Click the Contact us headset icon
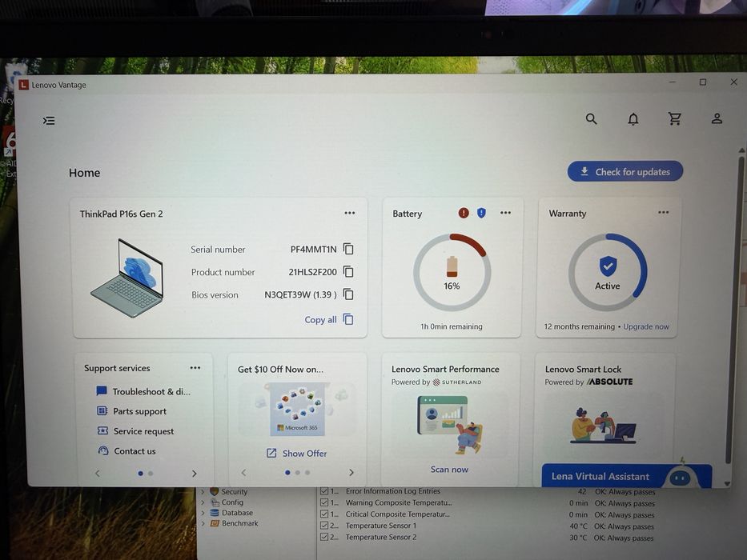Screen dimensions: 747x560 click(x=103, y=450)
